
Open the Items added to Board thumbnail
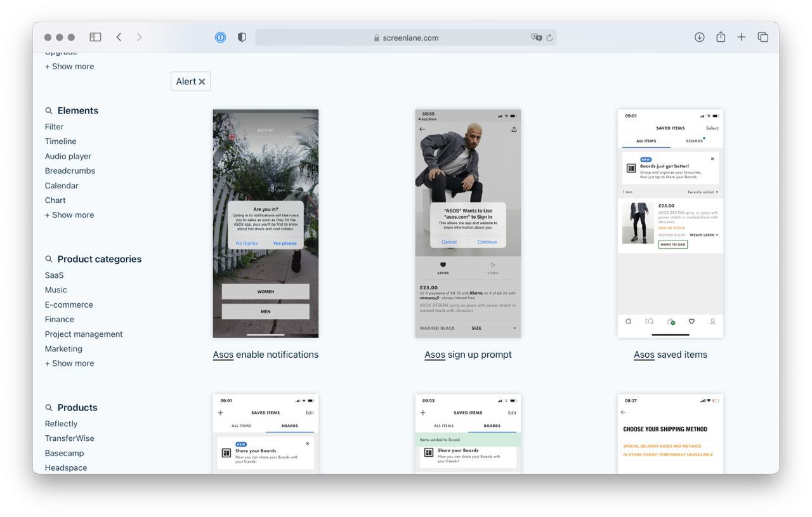(x=468, y=433)
